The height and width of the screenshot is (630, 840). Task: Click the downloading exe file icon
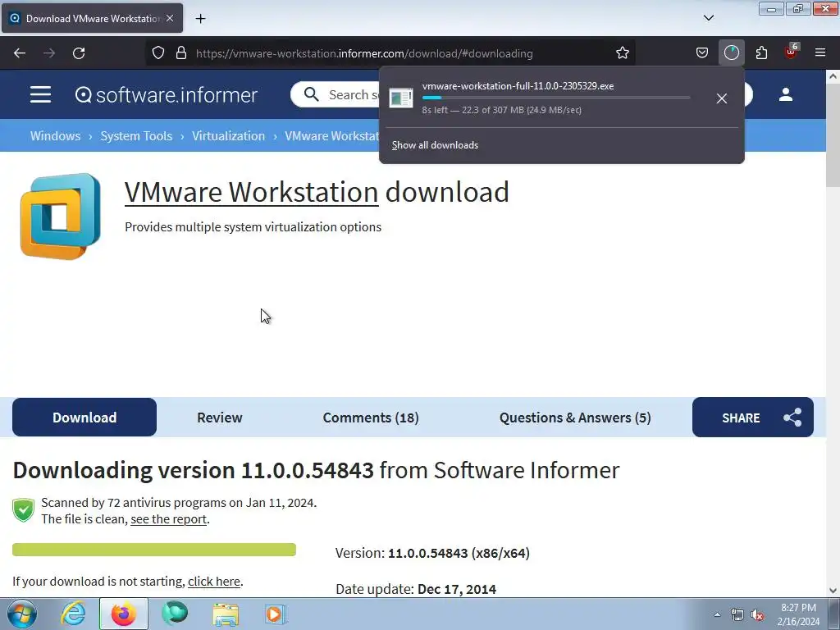point(401,98)
